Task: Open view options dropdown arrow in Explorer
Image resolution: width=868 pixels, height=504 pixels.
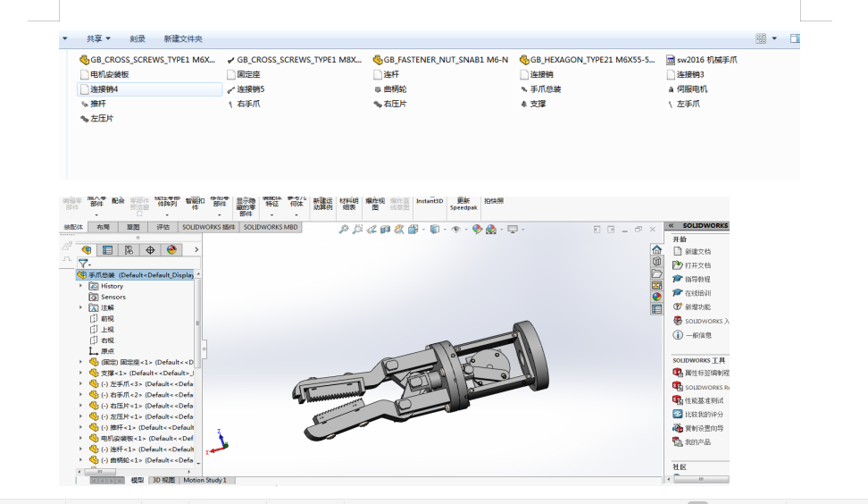Action: (774, 38)
